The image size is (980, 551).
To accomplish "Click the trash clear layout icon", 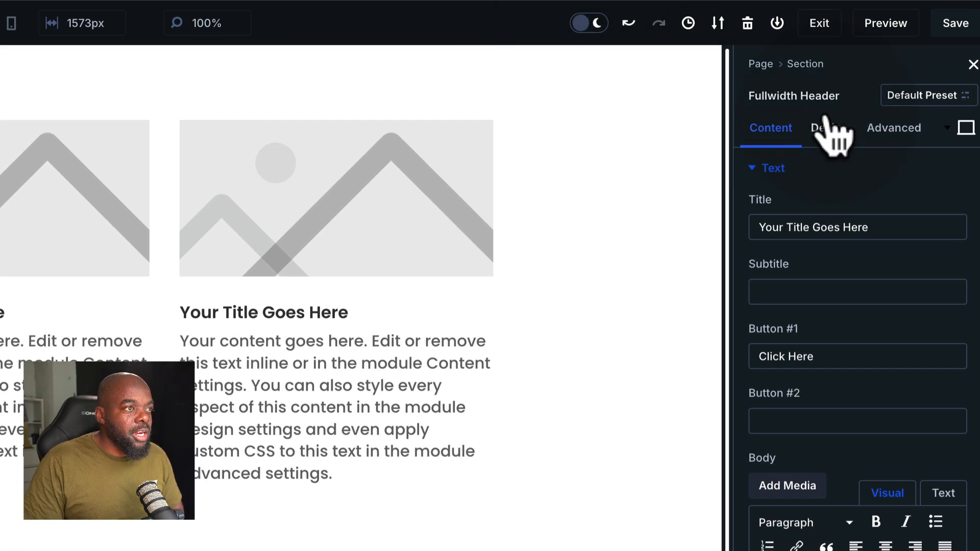I will tap(747, 23).
